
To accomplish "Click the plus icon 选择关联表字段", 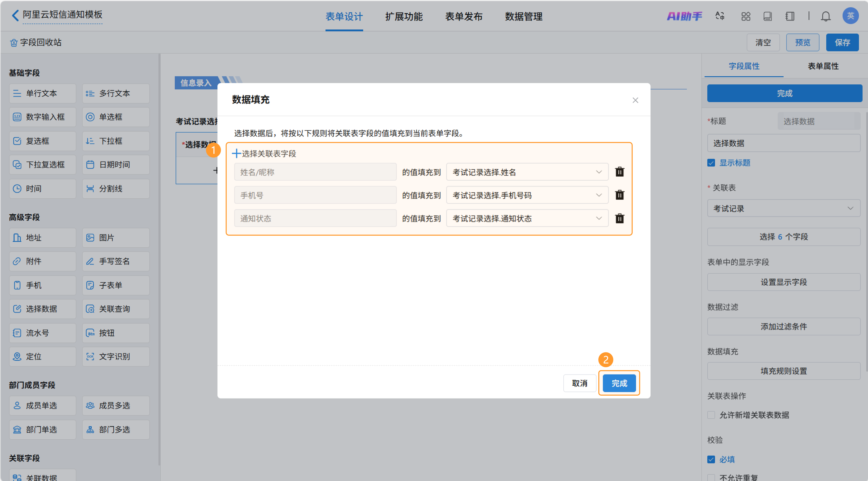I will pyautogui.click(x=236, y=154).
